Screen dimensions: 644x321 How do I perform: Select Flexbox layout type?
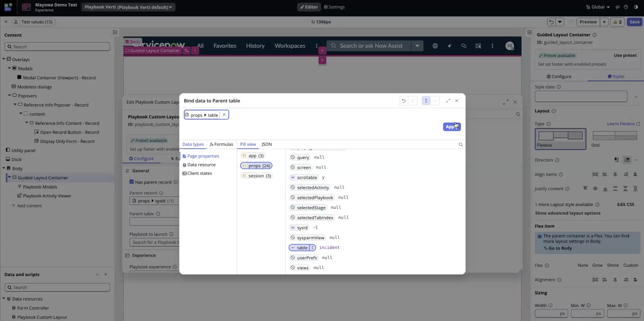(560, 139)
